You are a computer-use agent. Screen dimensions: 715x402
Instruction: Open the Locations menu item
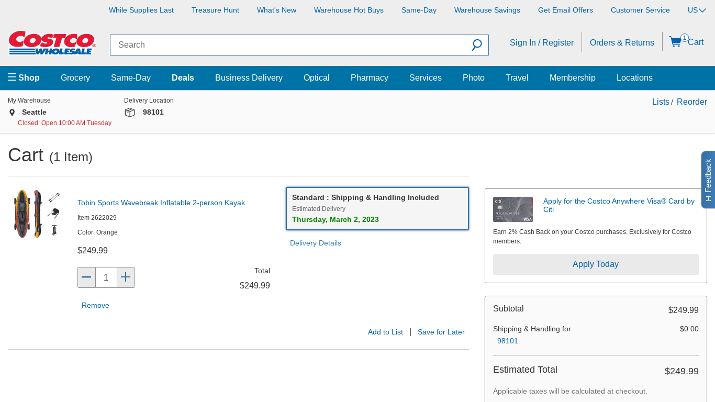[634, 77]
